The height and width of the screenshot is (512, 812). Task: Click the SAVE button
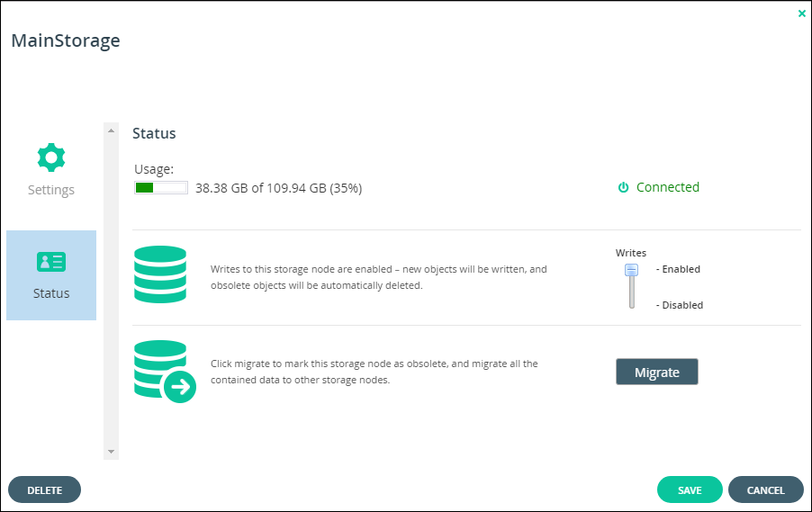tap(690, 490)
